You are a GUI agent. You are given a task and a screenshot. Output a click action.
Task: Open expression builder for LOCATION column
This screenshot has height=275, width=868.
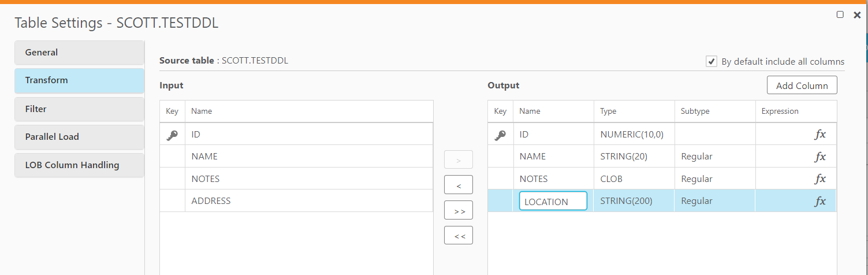click(x=820, y=201)
